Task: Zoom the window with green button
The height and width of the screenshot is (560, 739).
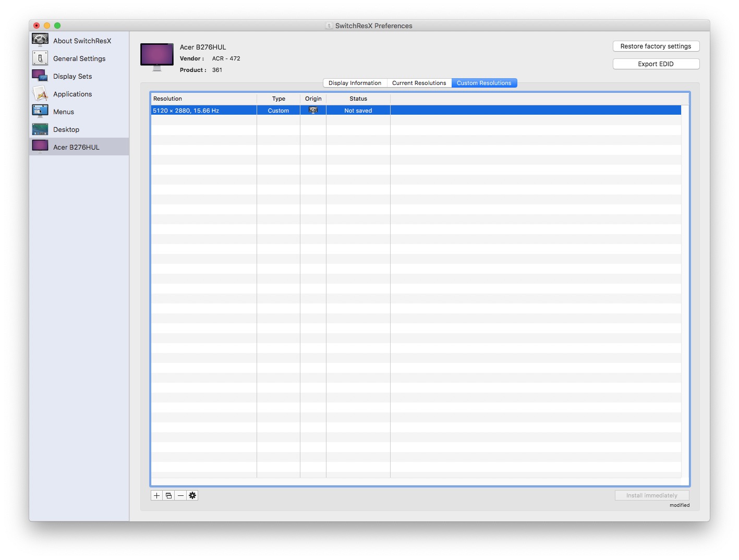Action: pyautogui.click(x=57, y=26)
